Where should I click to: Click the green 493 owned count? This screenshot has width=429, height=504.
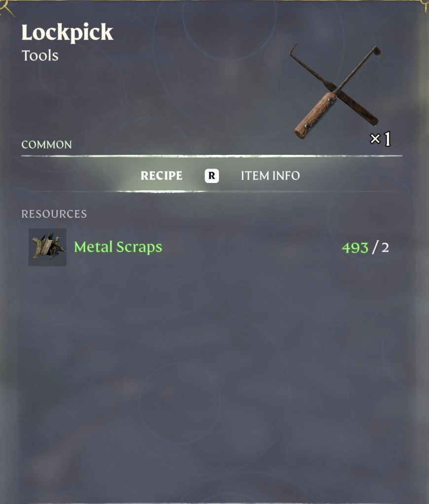tap(355, 248)
